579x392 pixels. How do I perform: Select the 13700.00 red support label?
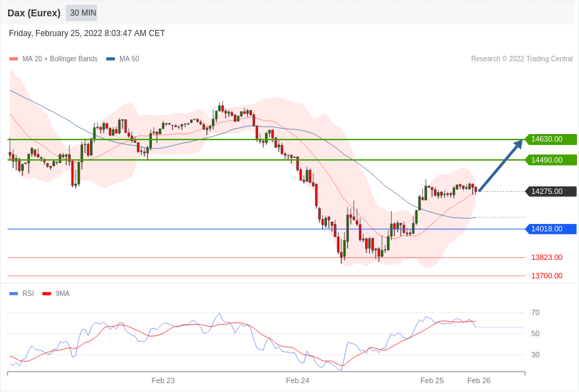pyautogui.click(x=546, y=276)
